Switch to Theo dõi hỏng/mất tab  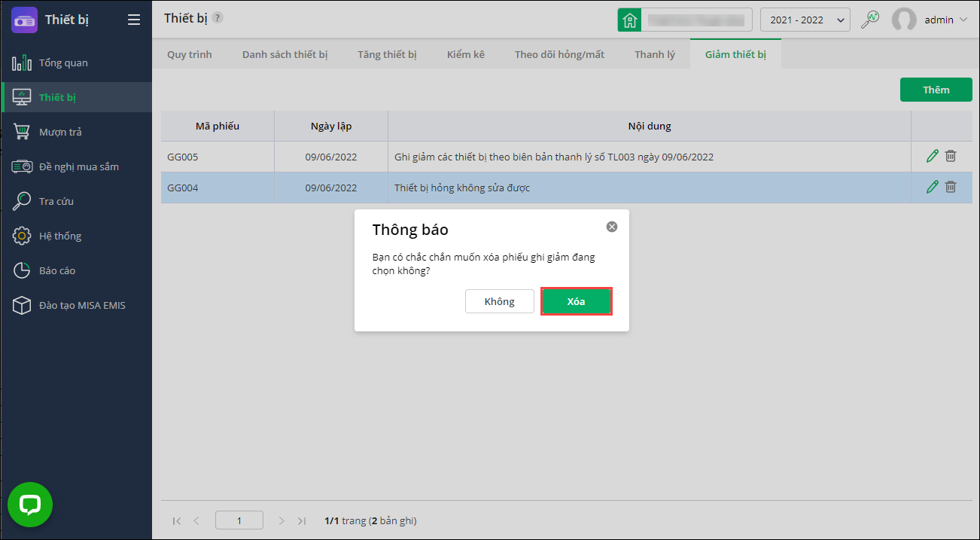(559, 54)
